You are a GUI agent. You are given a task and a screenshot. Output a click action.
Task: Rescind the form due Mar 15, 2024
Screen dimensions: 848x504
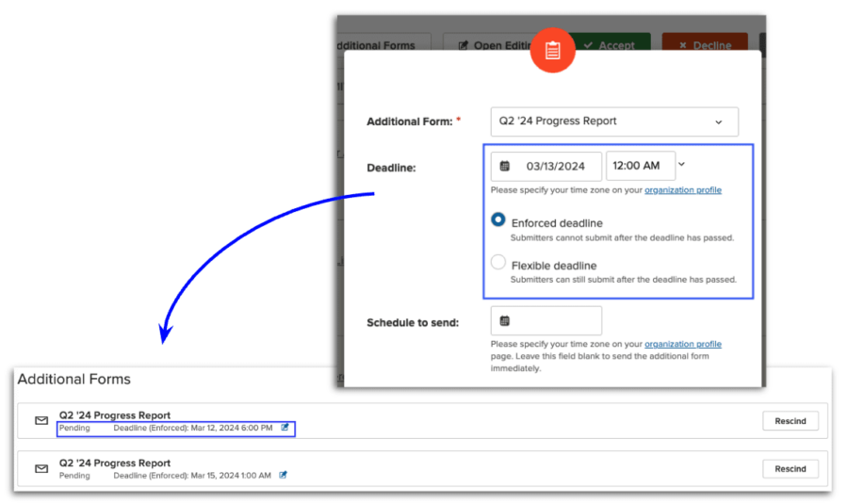(791, 469)
